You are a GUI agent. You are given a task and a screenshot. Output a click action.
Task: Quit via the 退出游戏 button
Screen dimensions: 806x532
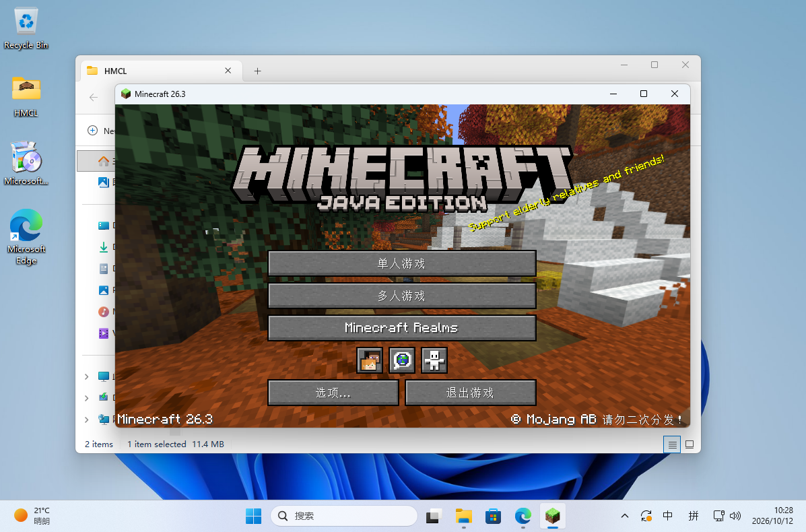[471, 393]
